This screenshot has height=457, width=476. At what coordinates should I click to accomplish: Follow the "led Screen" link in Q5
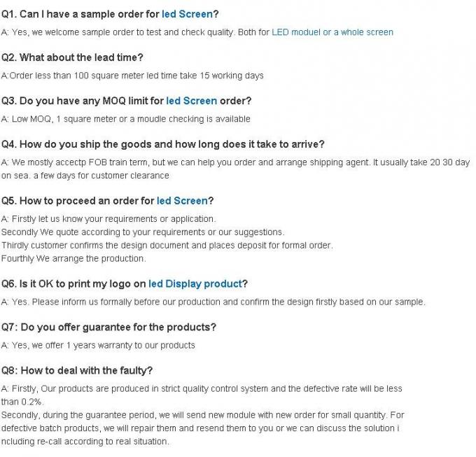pos(182,201)
